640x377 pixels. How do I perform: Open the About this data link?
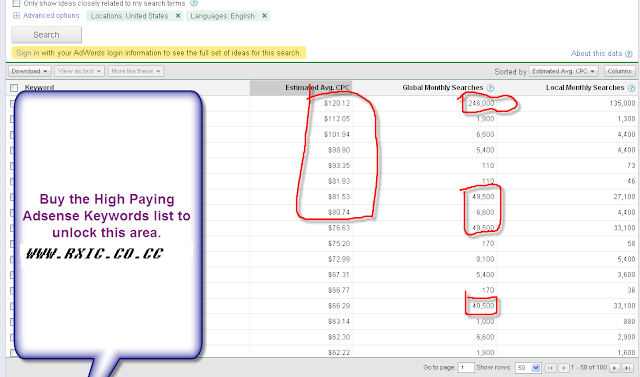click(596, 53)
